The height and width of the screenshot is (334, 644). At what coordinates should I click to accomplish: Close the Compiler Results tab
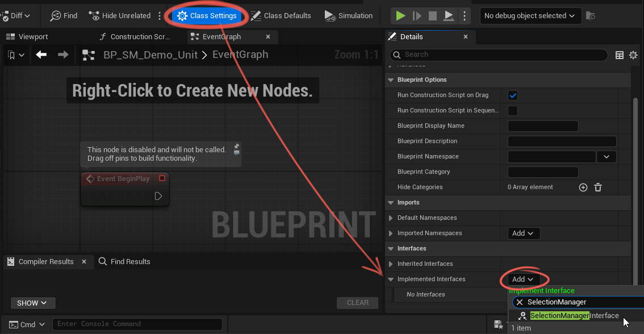[x=84, y=262]
